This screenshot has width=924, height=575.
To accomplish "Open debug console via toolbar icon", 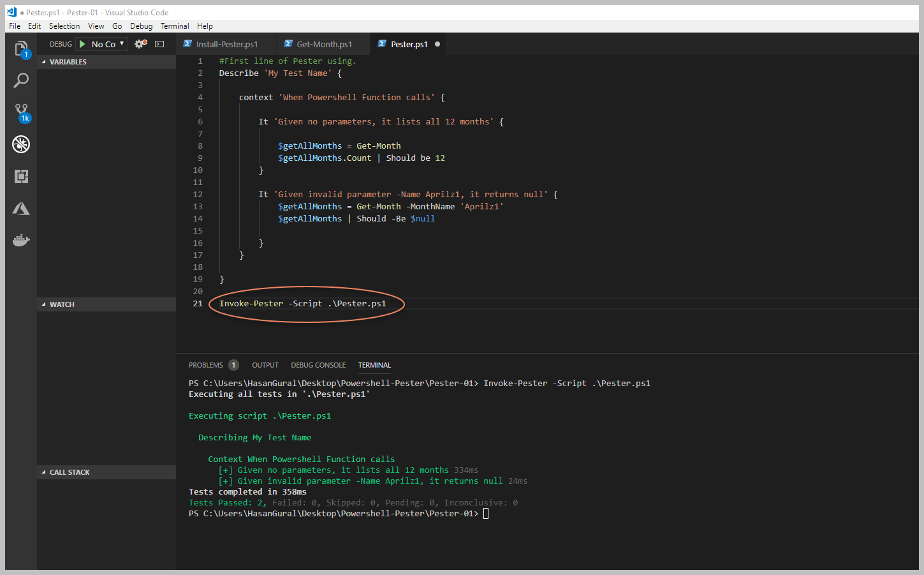I will (x=159, y=44).
